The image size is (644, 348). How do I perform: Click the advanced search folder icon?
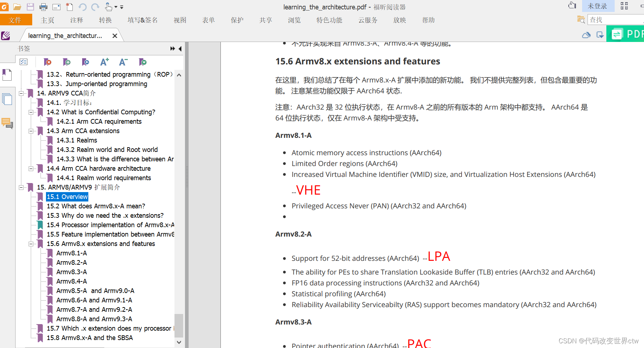click(581, 20)
